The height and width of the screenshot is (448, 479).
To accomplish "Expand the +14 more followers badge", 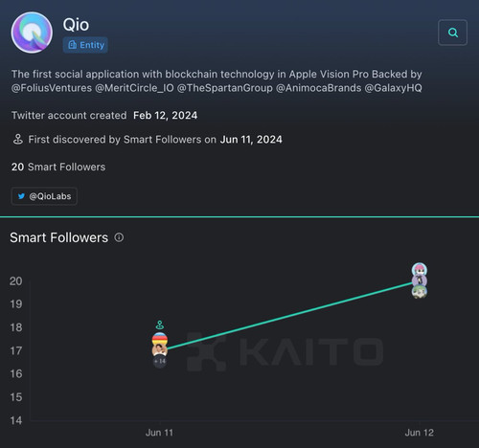I will (160, 362).
